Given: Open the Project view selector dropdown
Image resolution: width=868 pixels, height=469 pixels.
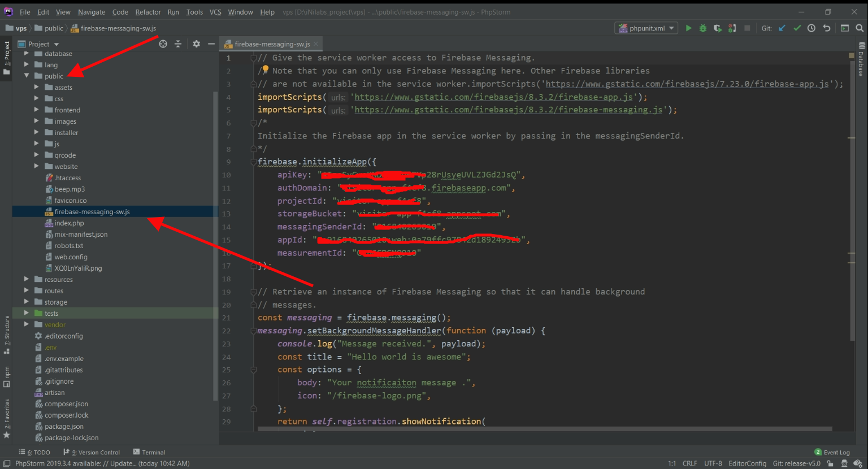Looking at the screenshot, I should coord(38,44).
